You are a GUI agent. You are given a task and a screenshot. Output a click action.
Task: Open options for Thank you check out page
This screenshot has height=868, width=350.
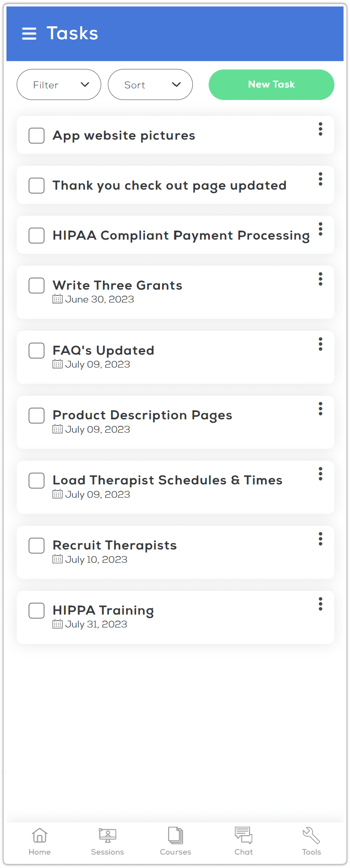pyautogui.click(x=320, y=179)
